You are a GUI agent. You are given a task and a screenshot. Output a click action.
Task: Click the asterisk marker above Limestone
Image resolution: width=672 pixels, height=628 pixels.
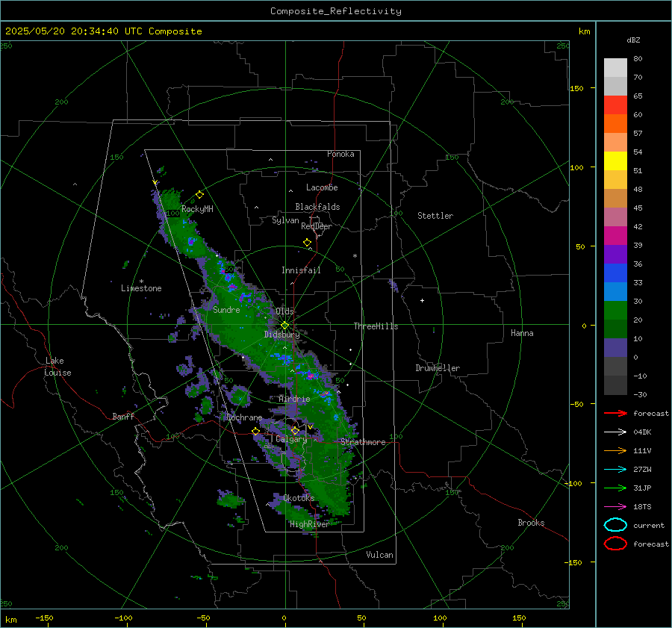[141, 282]
